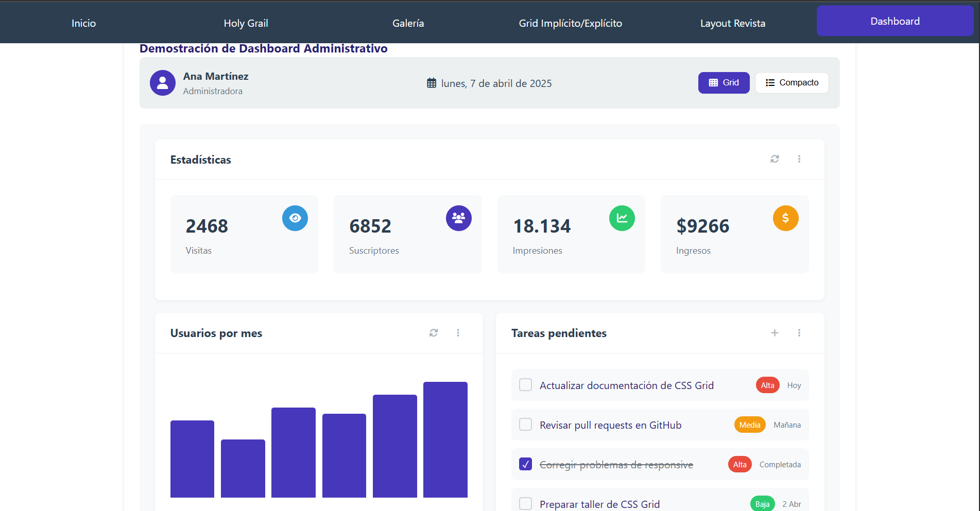
Task: Refresh the Usuarios por mes chart
Action: 434,333
